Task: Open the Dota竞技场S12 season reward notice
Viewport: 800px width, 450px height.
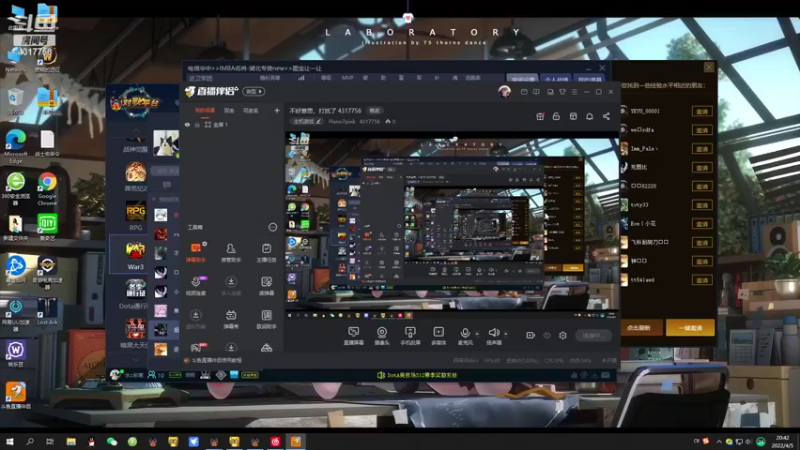Action: tap(417, 375)
